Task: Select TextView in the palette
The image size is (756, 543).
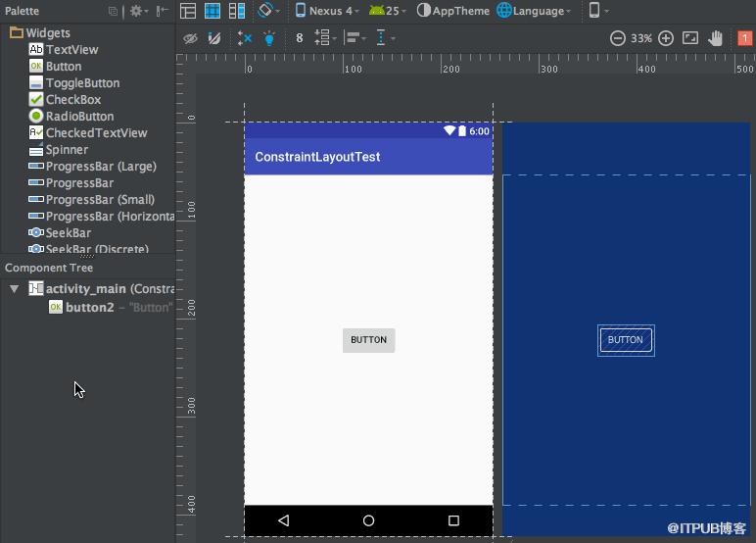Action: click(x=64, y=49)
